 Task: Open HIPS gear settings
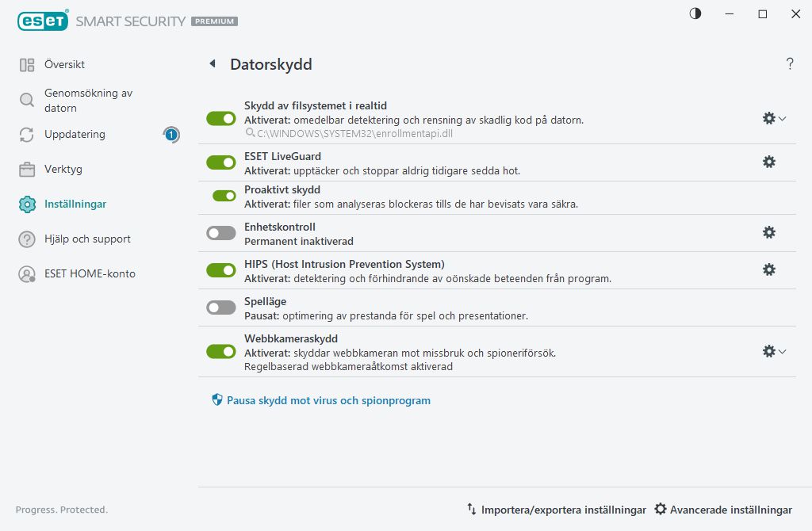pos(768,269)
